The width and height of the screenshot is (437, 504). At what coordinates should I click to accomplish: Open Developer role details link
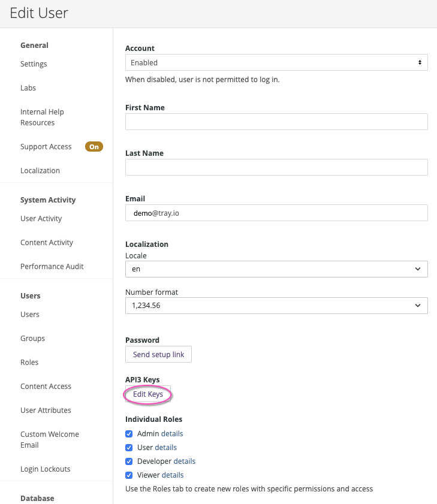pyautogui.click(x=185, y=461)
